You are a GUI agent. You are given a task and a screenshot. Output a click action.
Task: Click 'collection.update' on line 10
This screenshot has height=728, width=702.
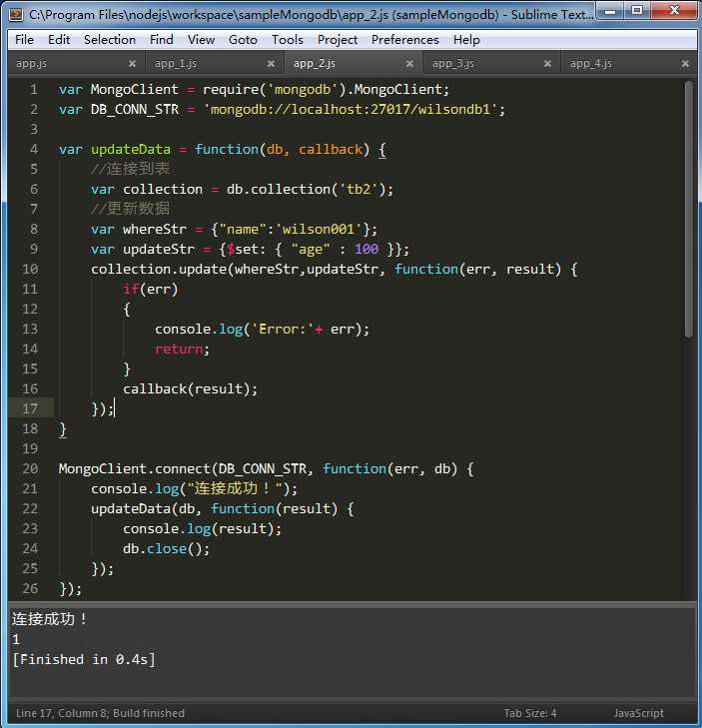159,269
